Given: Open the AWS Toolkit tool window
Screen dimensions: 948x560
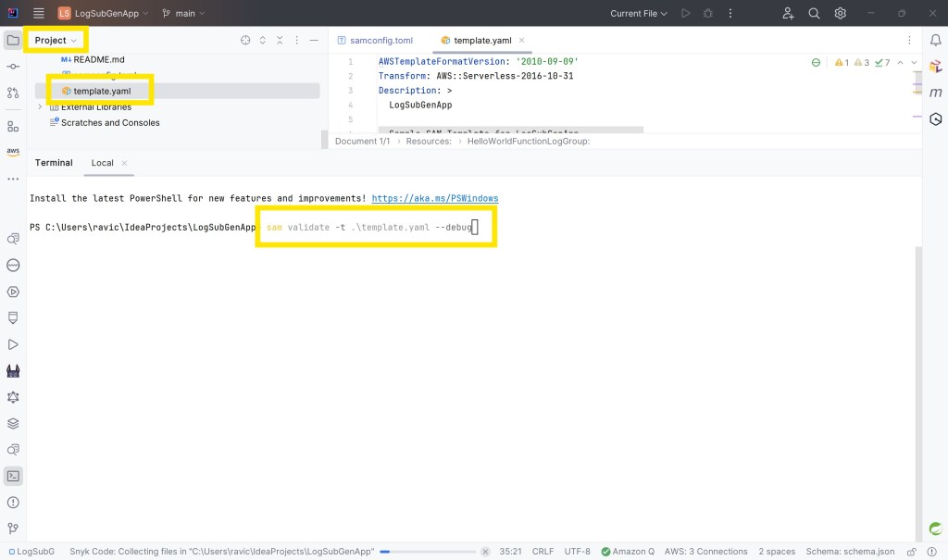Looking at the screenshot, I should [x=13, y=152].
